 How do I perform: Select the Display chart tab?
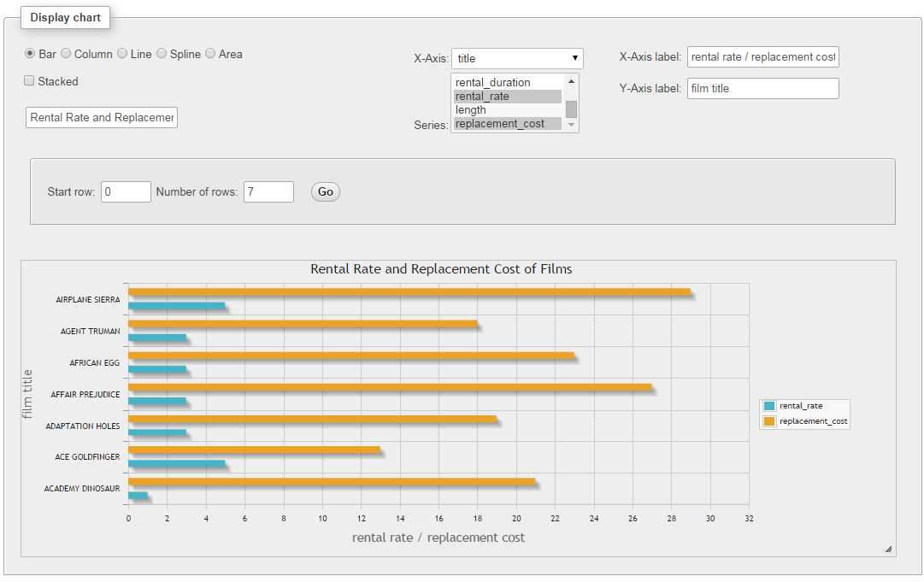coord(65,17)
